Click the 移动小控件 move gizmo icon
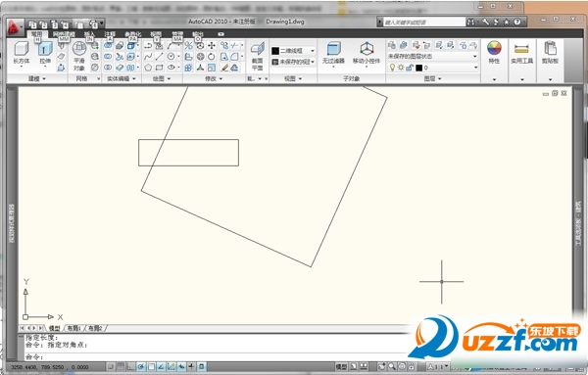588x375 pixels. pos(367,53)
